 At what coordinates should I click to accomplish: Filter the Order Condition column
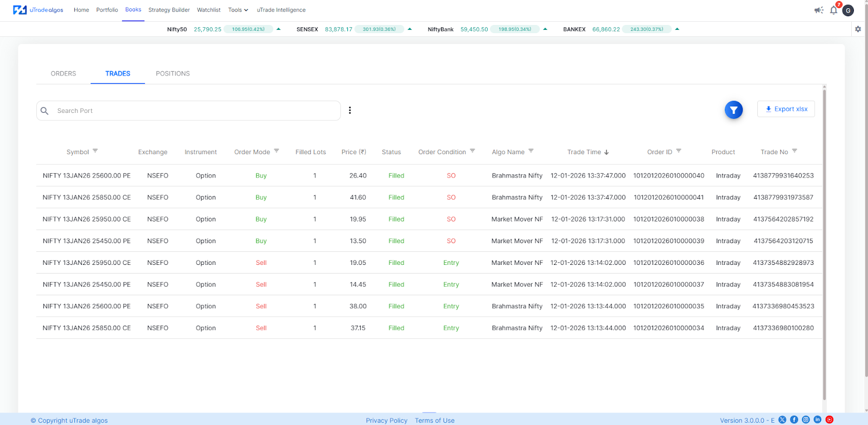(473, 151)
